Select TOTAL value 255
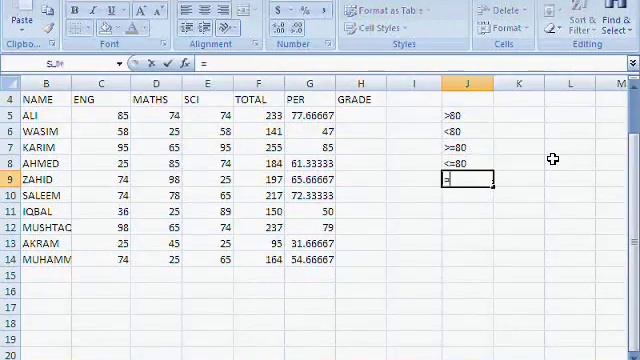The height and width of the screenshot is (360, 640). pyautogui.click(x=259, y=147)
